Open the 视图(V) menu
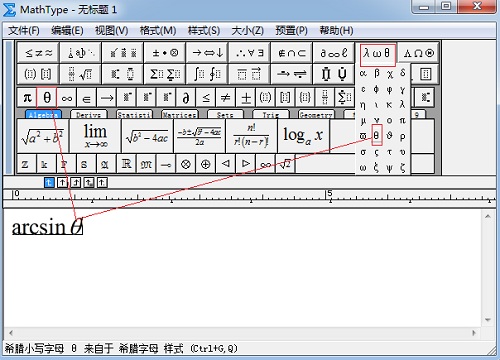Image resolution: width=500 pixels, height=360 pixels. [x=112, y=31]
